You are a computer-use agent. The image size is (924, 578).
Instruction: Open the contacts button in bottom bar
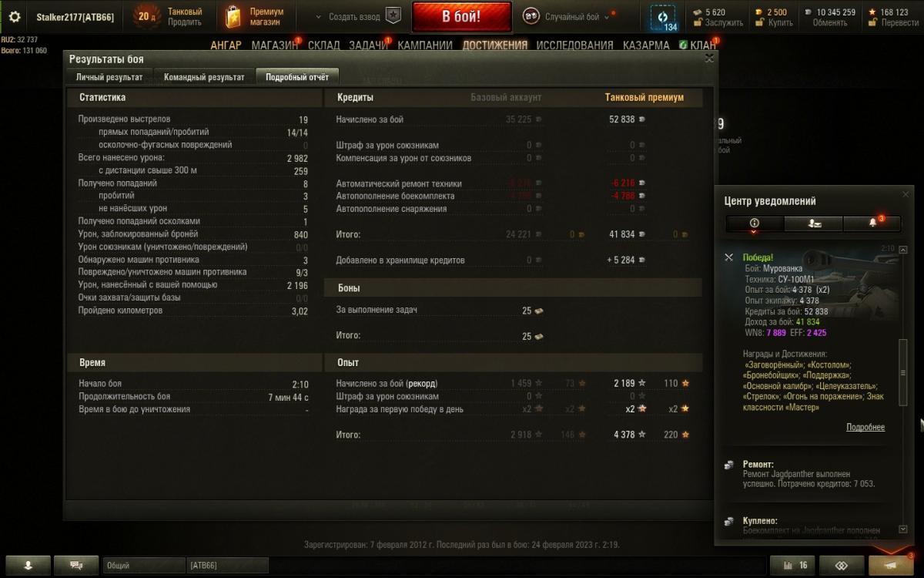point(28,565)
